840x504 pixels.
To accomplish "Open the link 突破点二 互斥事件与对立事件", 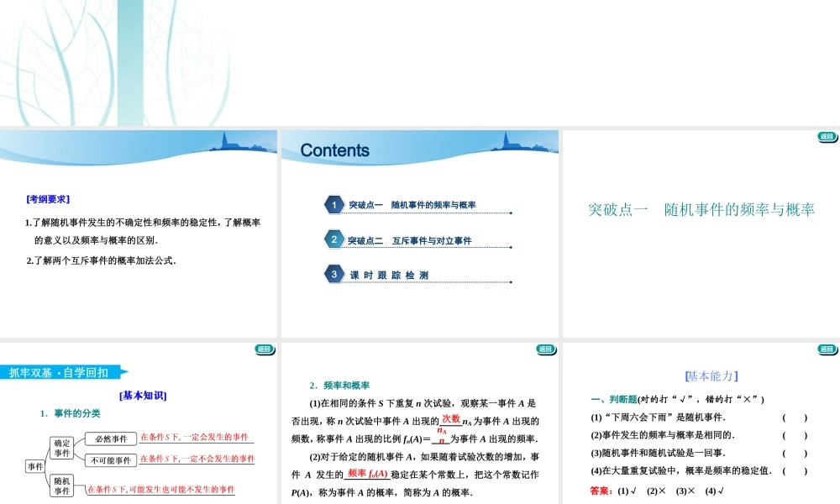I will (x=409, y=239).
